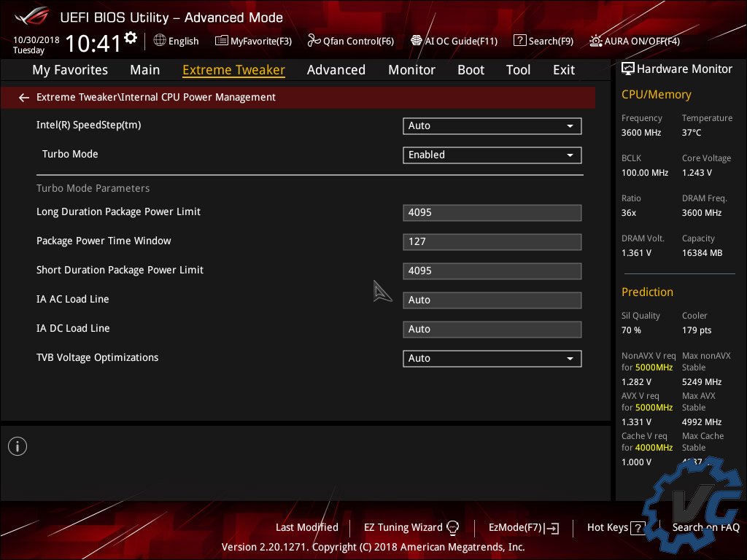Switch to EzMode(F7)
This screenshot has height=560, width=747.
click(523, 527)
